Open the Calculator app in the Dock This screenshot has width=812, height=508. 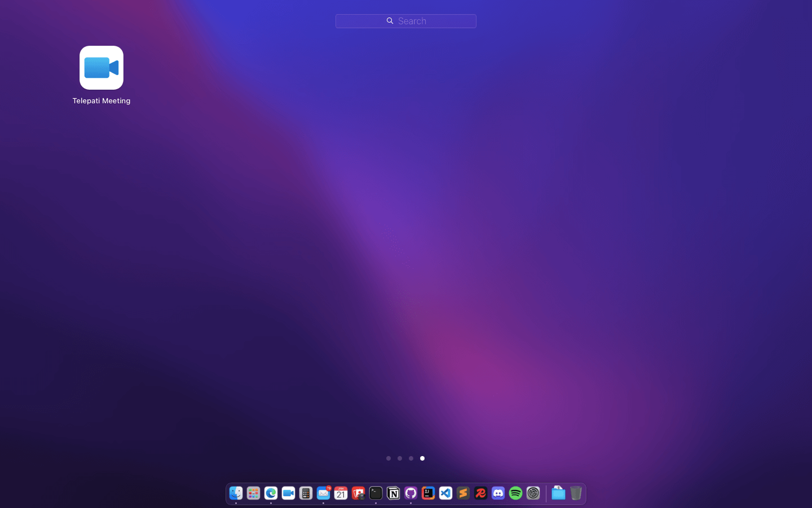click(x=306, y=493)
